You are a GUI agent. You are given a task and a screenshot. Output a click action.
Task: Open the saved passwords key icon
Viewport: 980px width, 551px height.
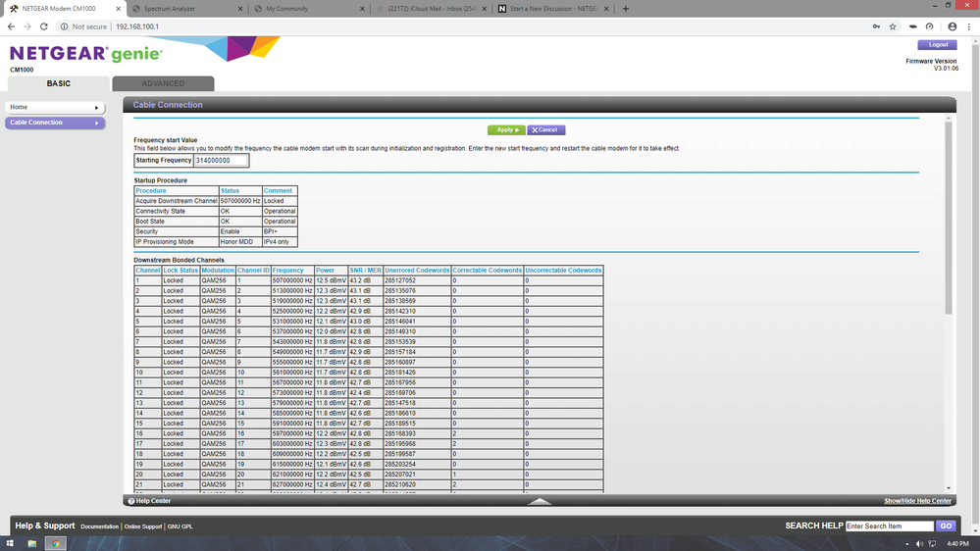coord(876,26)
